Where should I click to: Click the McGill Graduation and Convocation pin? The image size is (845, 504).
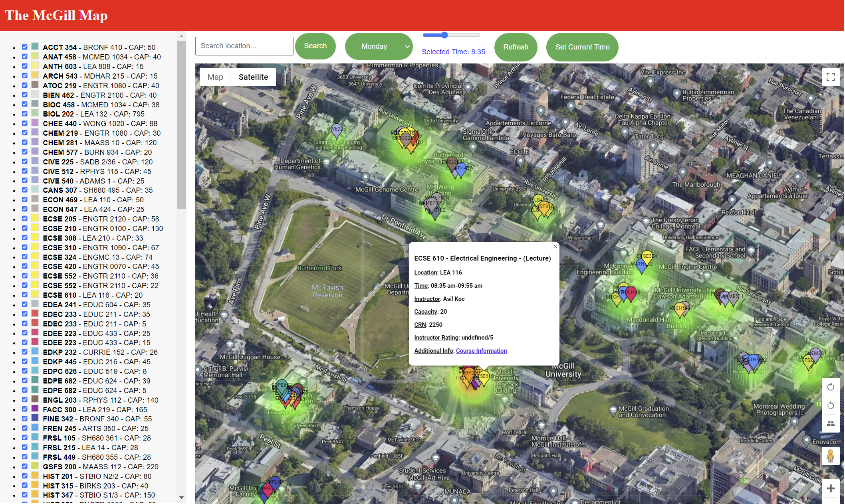point(613,410)
